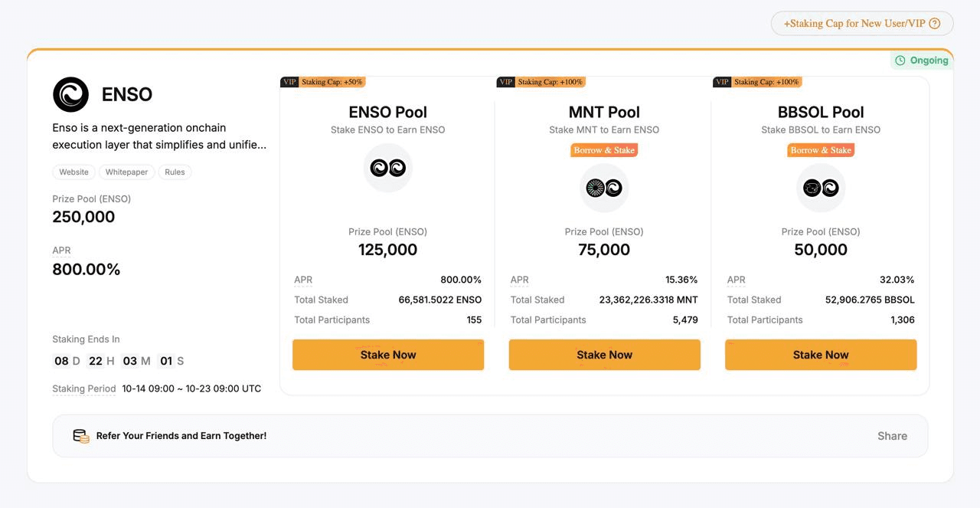The image size is (980, 508).
Task: Click the MNT Pool paired token icons
Action: coord(604,188)
